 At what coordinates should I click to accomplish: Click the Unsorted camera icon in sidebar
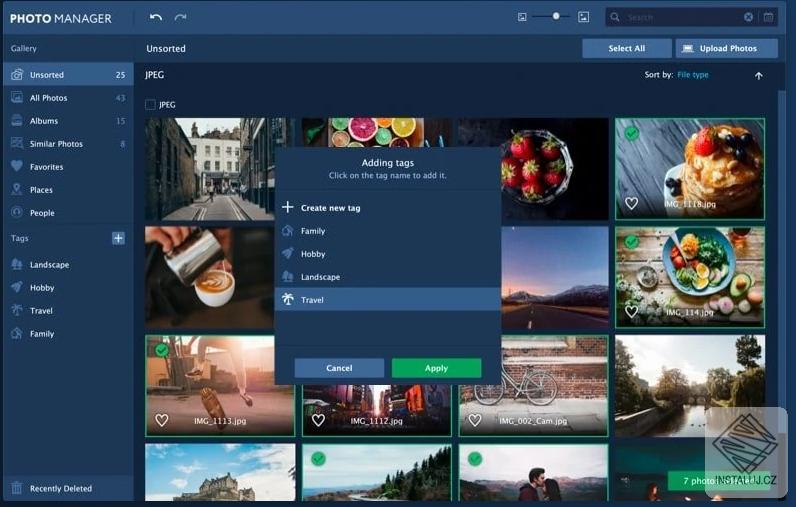click(x=17, y=75)
